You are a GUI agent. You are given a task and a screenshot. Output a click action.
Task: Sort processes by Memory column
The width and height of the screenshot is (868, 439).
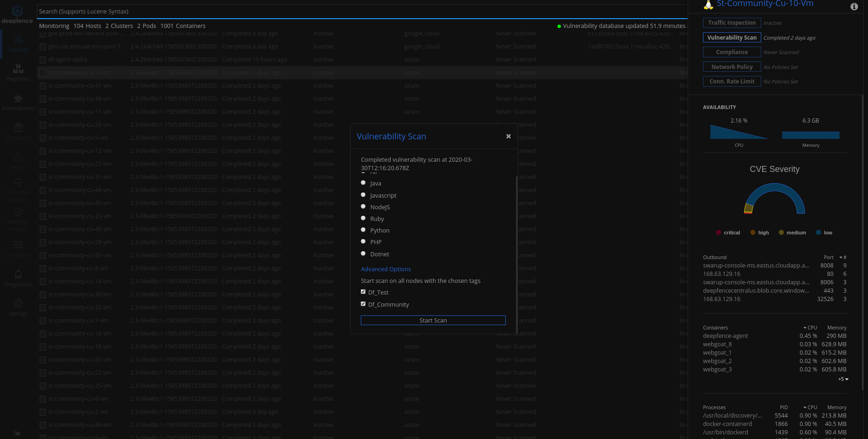[x=837, y=407]
